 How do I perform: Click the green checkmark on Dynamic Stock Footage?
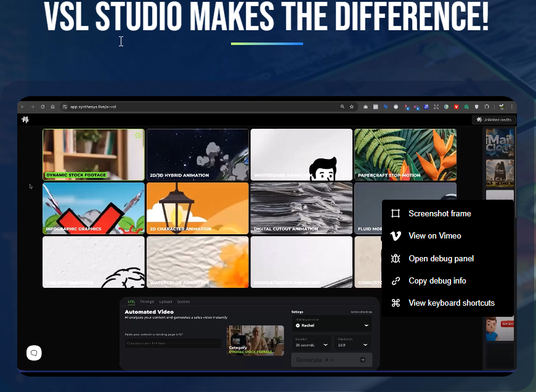138,136
